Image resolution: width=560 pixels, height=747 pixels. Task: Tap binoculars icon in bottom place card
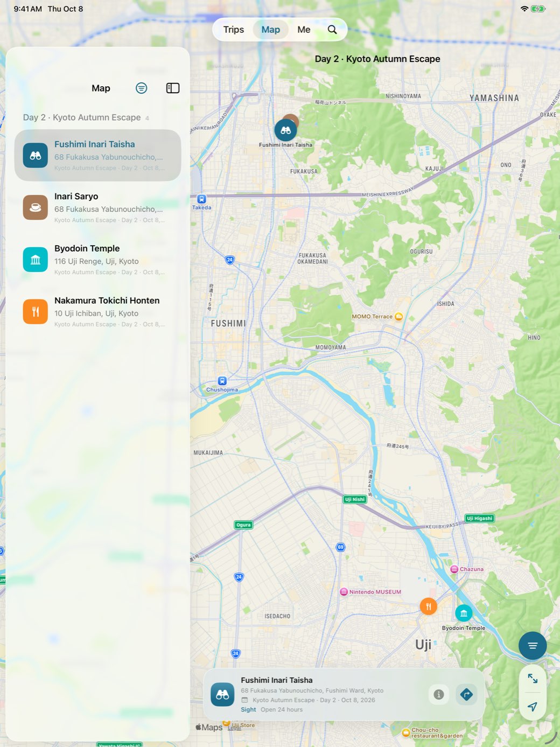pyautogui.click(x=222, y=695)
